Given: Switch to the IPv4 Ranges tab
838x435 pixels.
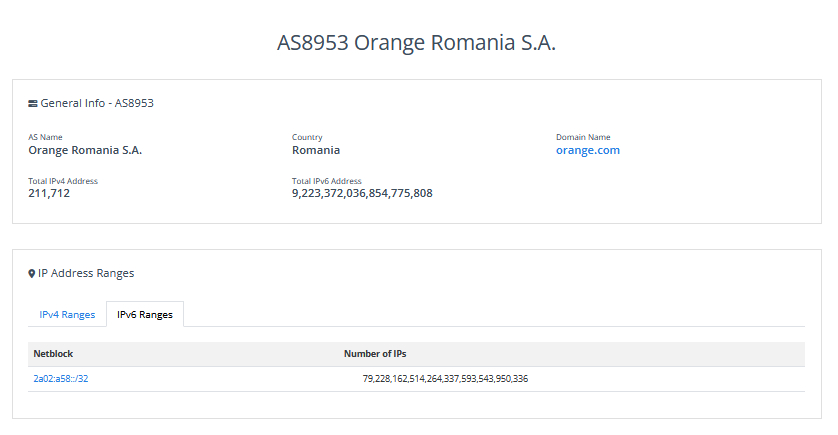Looking at the screenshot, I should point(67,315).
